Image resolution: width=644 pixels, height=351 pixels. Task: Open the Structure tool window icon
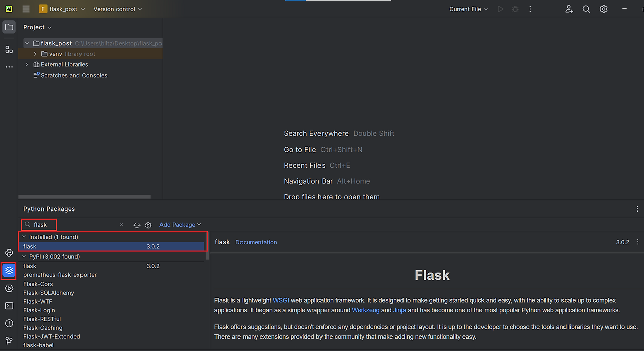point(8,49)
